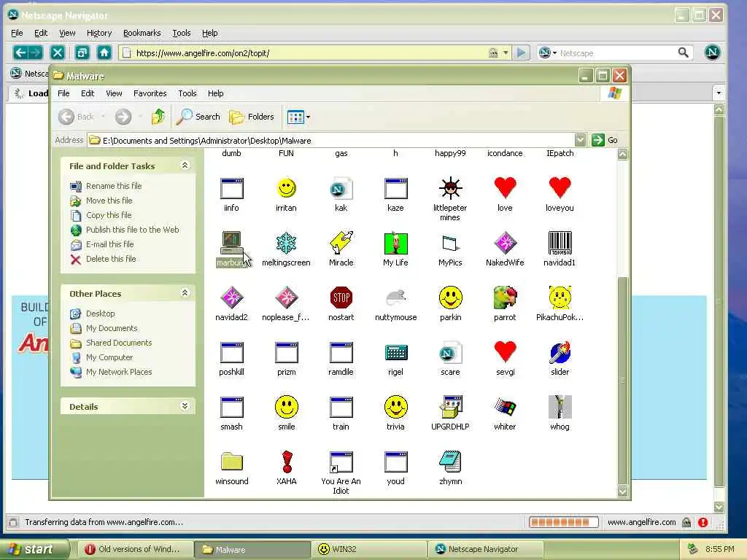The image size is (747, 560).
Task: Select the My Life file icon
Action: click(x=395, y=243)
